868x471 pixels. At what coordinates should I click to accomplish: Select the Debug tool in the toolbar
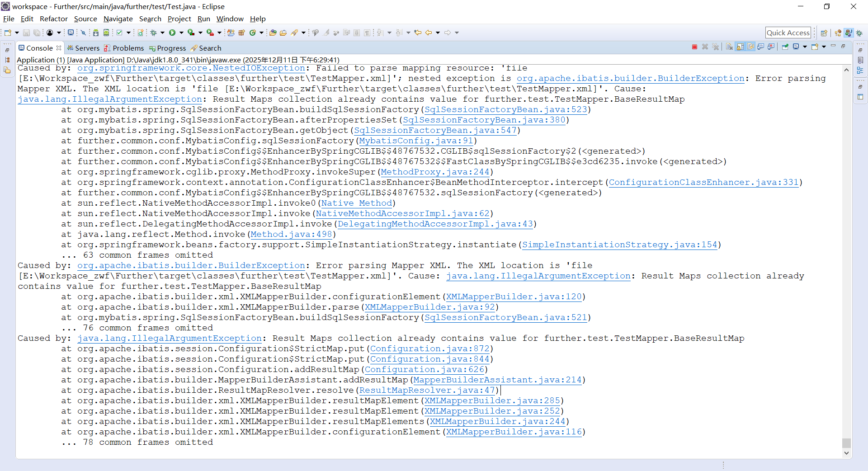pyautogui.click(x=153, y=32)
